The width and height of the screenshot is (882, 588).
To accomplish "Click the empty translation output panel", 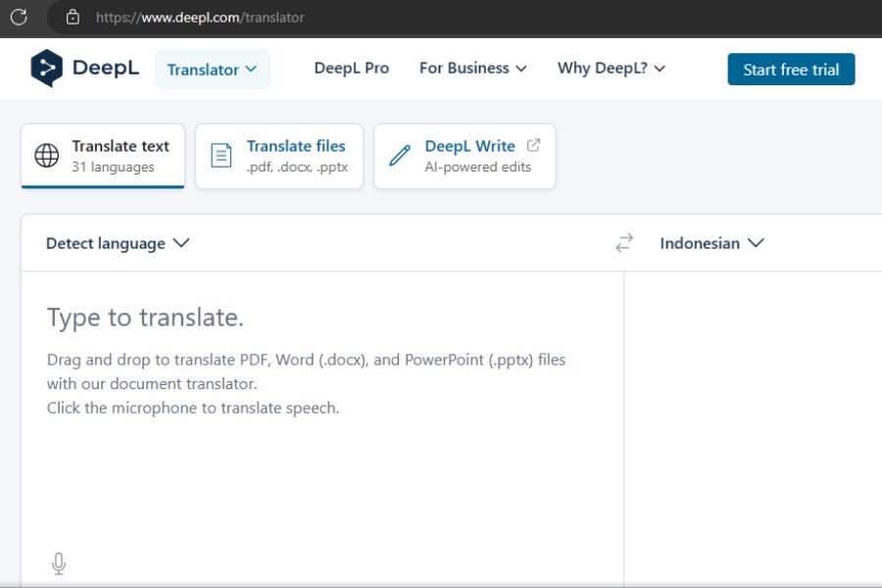I will 754,427.
